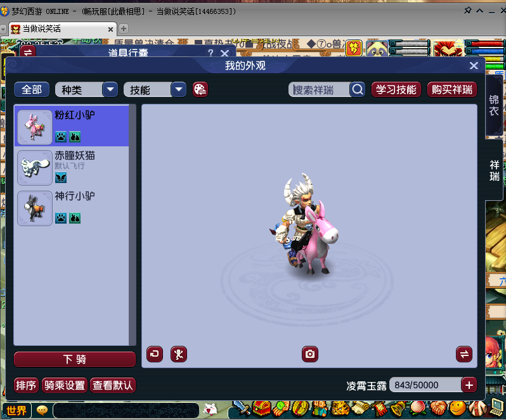Click the red lion avatar portrait
Viewport: 506px width, 420px height.
(448, 48)
